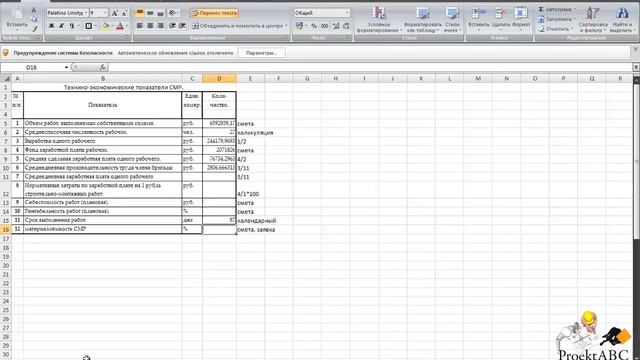Center text horizontally in the cell
Screen dimensions: 640x360
click(x=150, y=26)
